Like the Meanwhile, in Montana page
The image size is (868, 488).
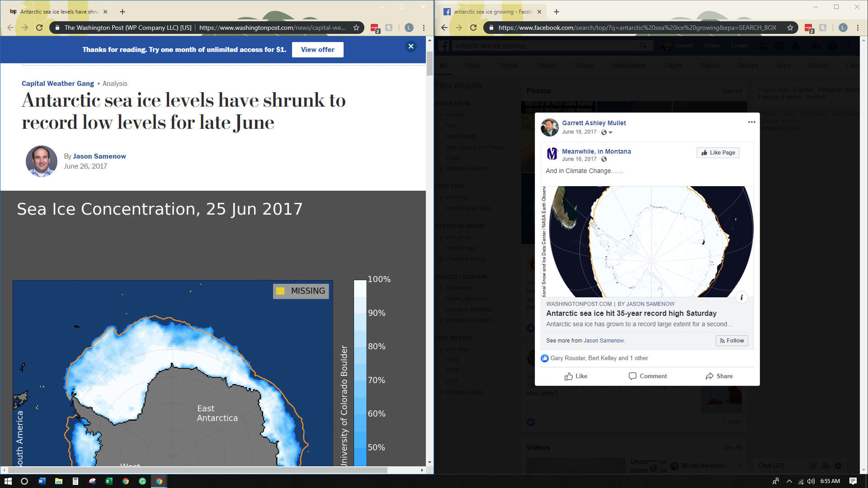718,153
